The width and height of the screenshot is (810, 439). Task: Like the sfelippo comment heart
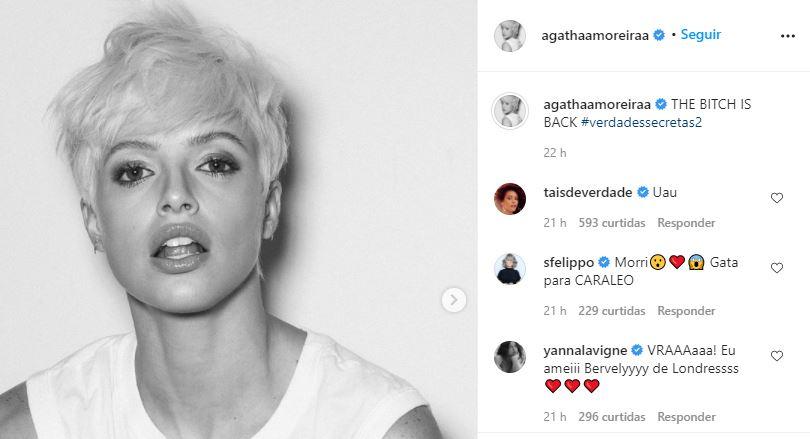click(776, 268)
